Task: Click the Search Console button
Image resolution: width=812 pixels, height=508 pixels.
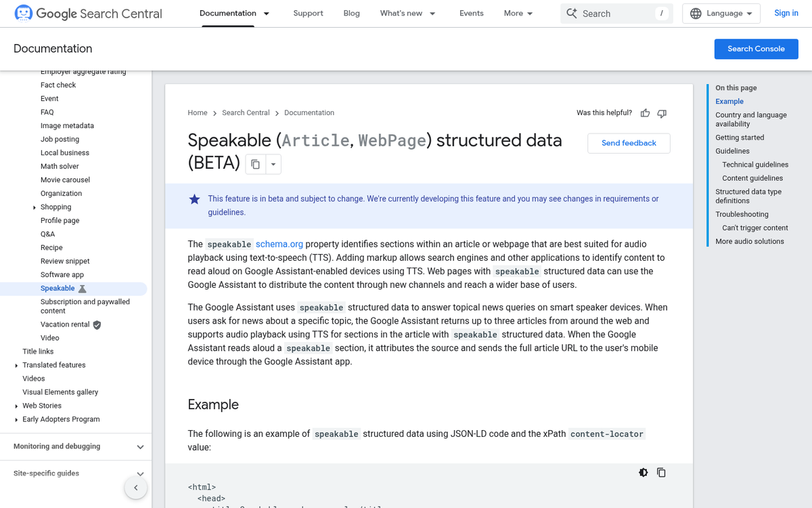Action: [756, 49]
